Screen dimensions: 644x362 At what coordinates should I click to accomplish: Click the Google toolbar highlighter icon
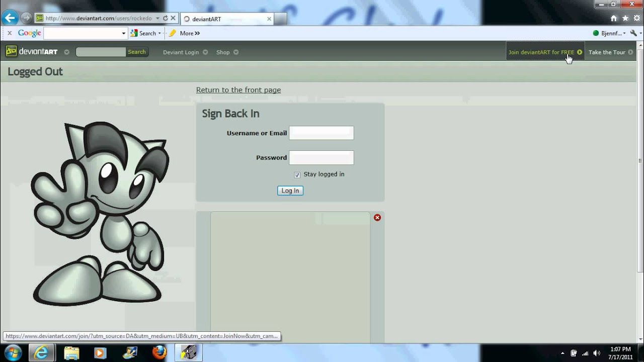pos(173,33)
